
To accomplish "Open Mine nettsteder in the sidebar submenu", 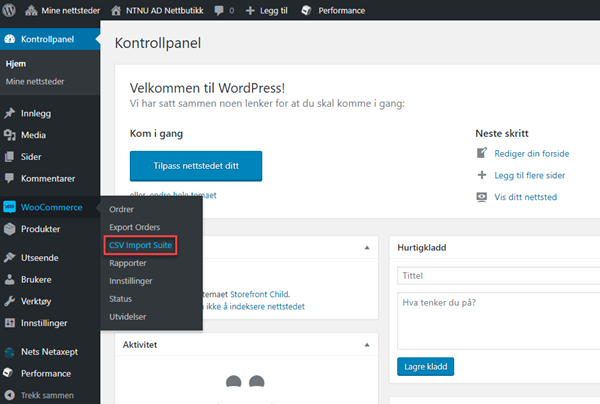I will pyautogui.click(x=35, y=81).
